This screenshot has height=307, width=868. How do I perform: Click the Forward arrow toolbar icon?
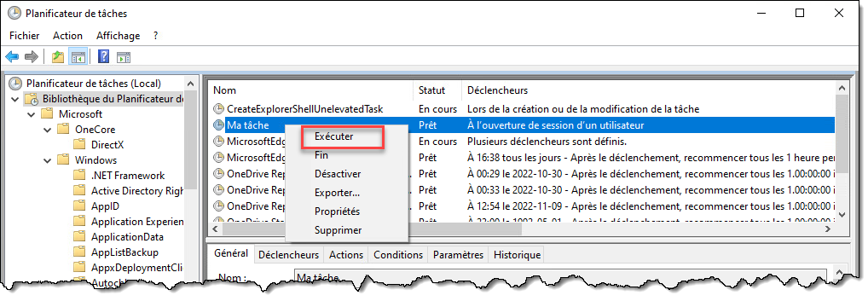32,56
